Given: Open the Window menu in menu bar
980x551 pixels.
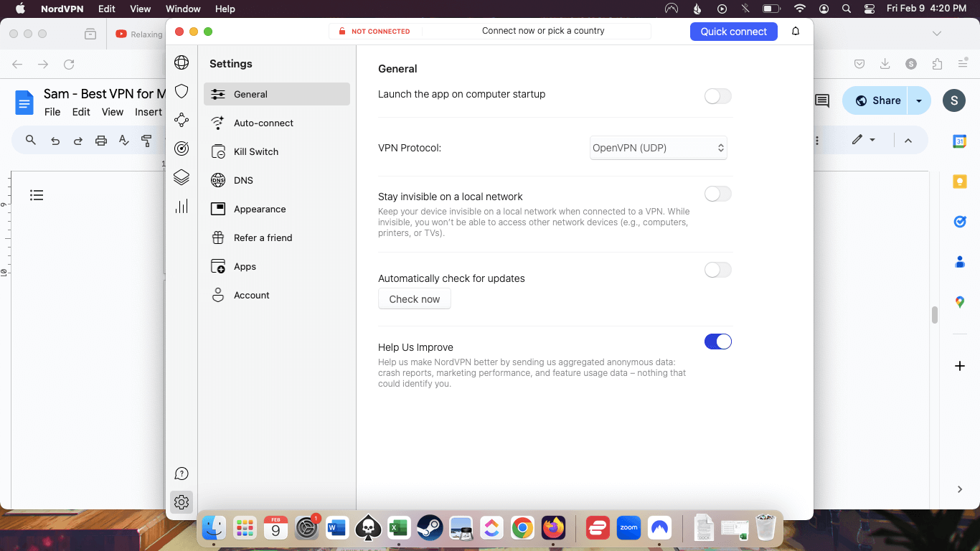Looking at the screenshot, I should click(x=183, y=9).
